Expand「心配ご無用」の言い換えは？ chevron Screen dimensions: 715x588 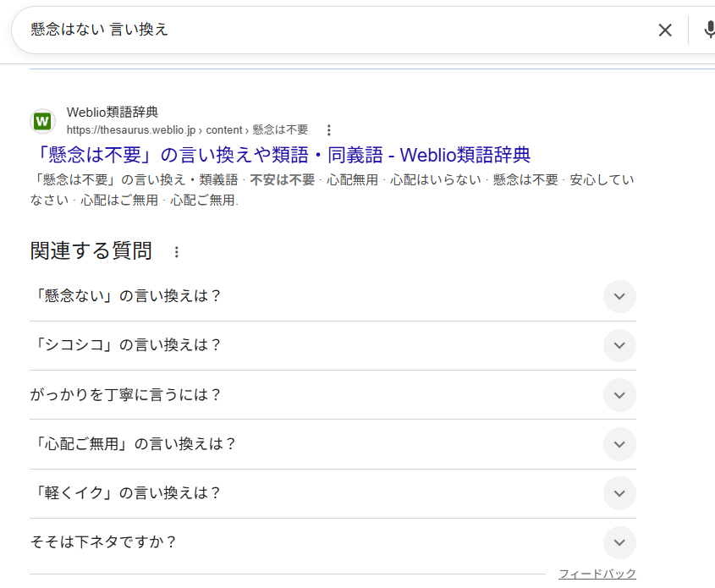tap(619, 444)
